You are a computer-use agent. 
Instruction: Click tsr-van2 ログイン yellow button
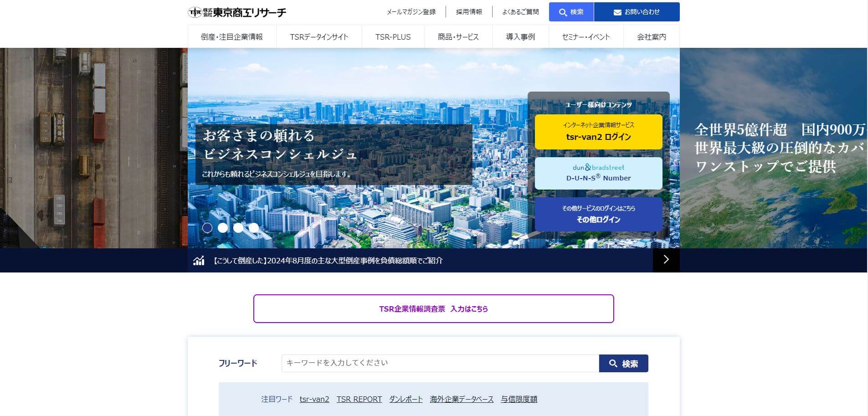(x=598, y=132)
